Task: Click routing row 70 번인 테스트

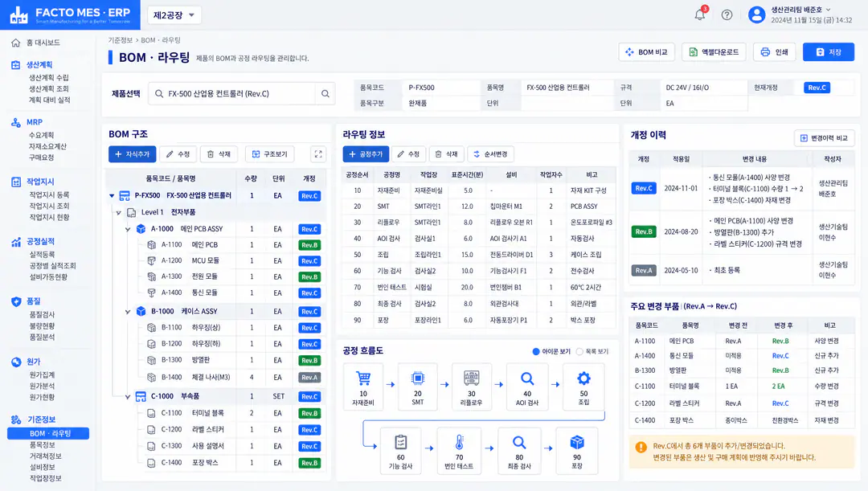Action: coord(479,288)
